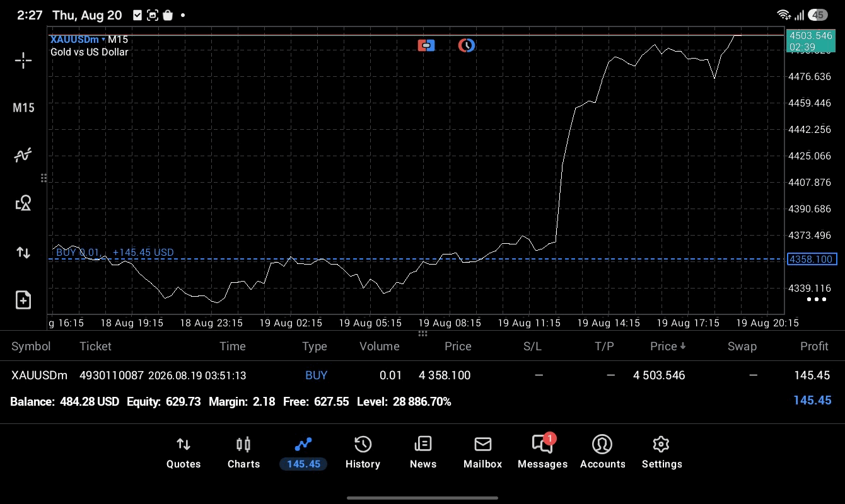Click ticket number 4930110087
The image size is (845, 504).
coord(112,375)
